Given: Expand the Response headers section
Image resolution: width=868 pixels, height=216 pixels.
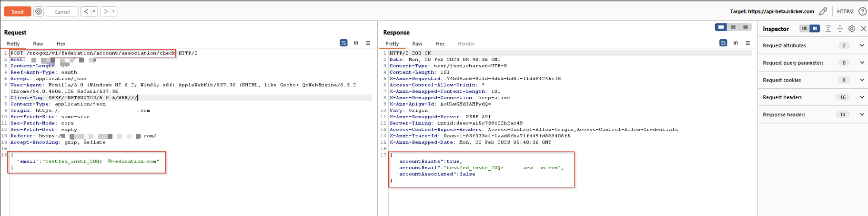Looking at the screenshot, I should 862,115.
